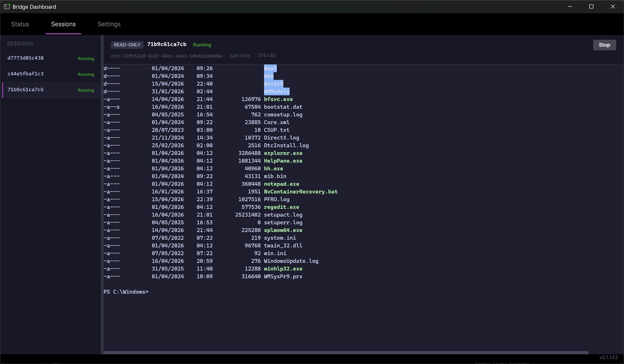624x364 pixels.
Task: Click bootstat.dat in the listing
Action: pyautogui.click(x=283, y=107)
